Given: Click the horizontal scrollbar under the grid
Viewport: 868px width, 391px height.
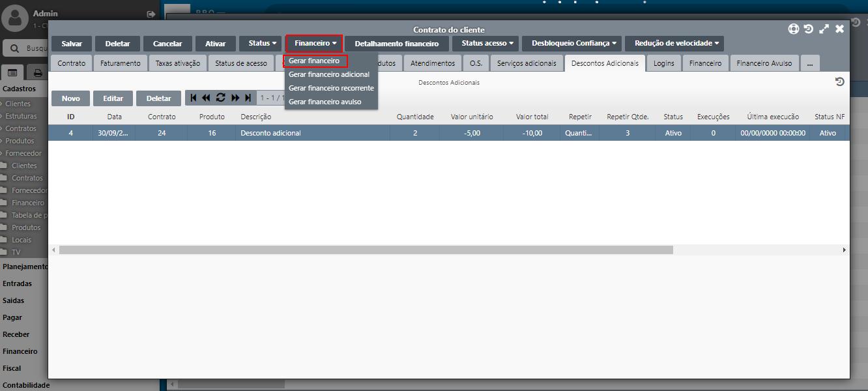Looking at the screenshot, I should (365, 250).
